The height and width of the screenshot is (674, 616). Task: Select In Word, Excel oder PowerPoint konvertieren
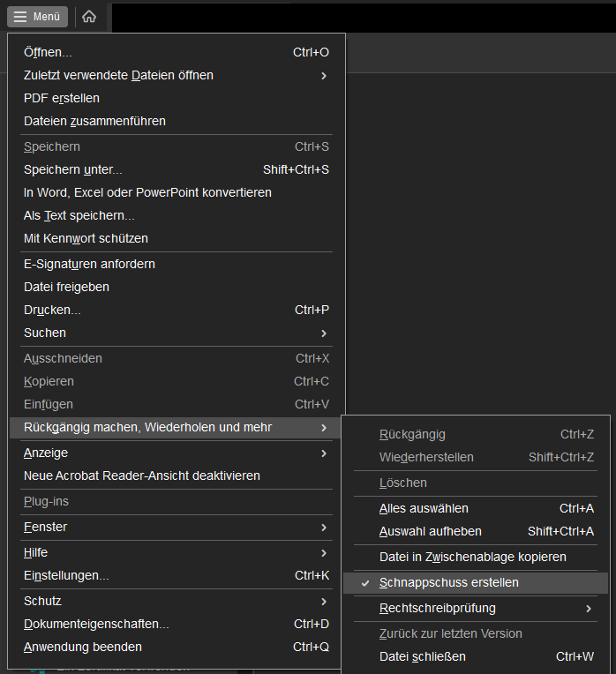[x=177, y=192]
